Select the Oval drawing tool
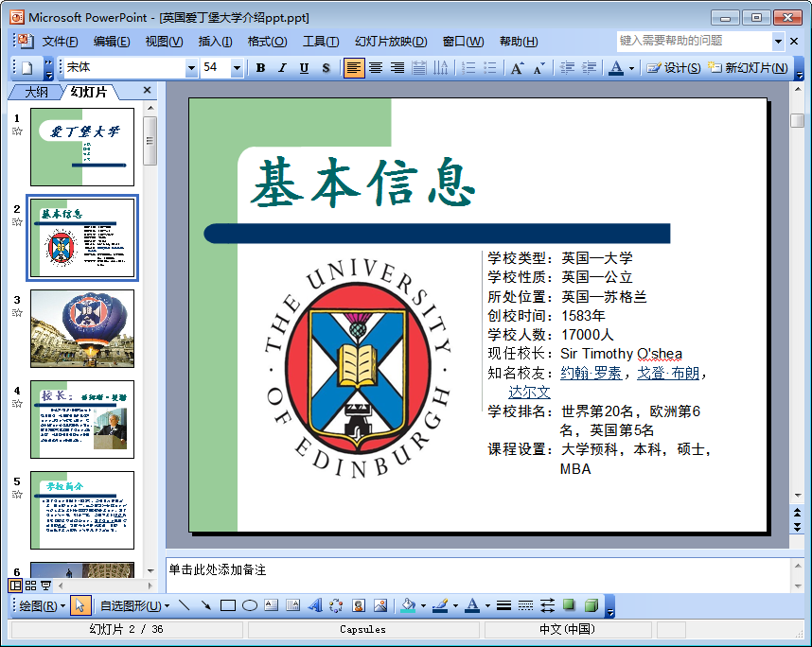The image size is (812, 647). point(250,605)
